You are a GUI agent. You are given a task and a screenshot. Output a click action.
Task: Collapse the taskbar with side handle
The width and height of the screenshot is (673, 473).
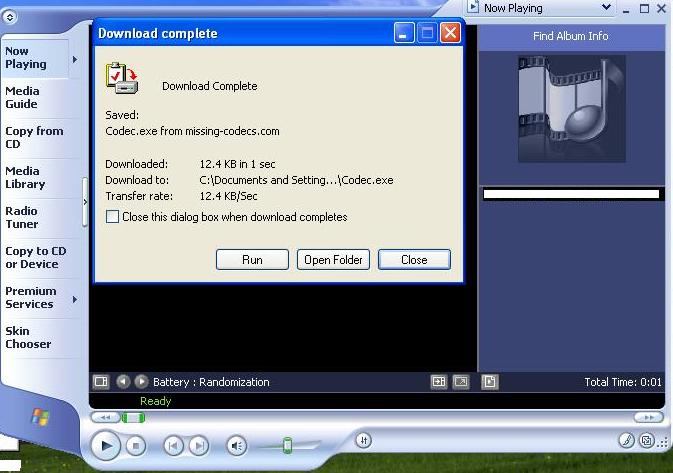coord(85,202)
